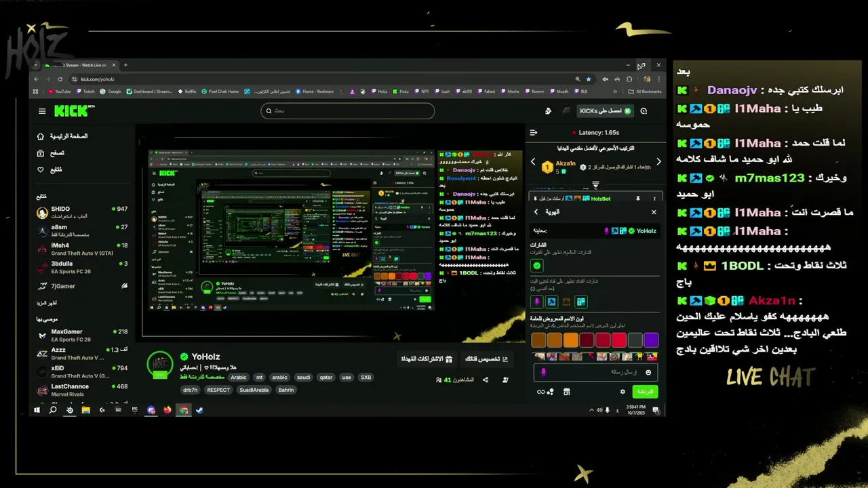
Task: Click the chat message input field
Action: point(594,372)
